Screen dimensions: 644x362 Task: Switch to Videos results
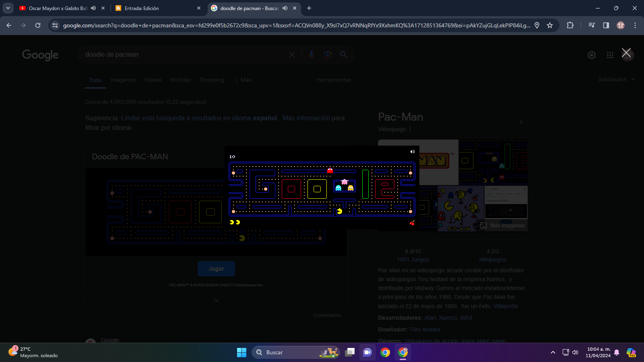153,80
